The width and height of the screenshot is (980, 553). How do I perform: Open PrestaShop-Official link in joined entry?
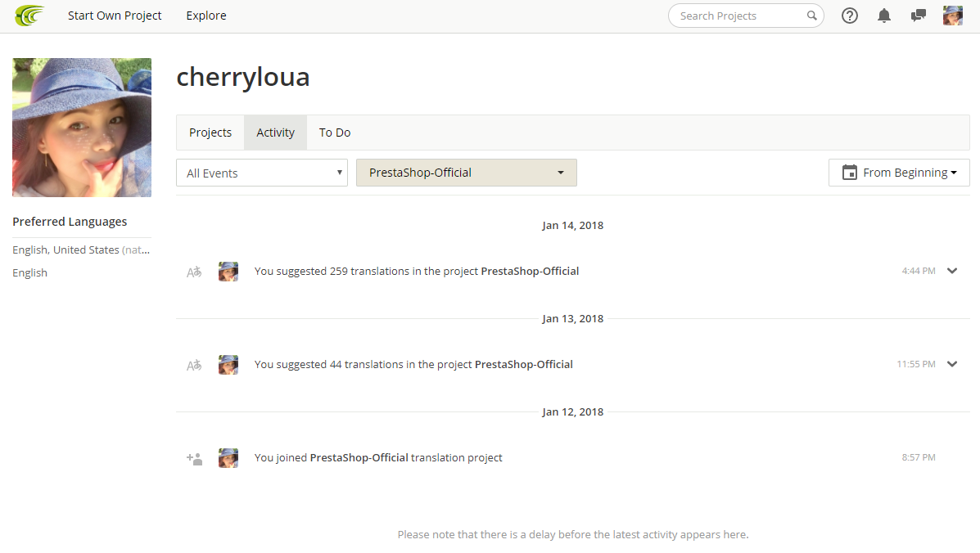point(359,457)
